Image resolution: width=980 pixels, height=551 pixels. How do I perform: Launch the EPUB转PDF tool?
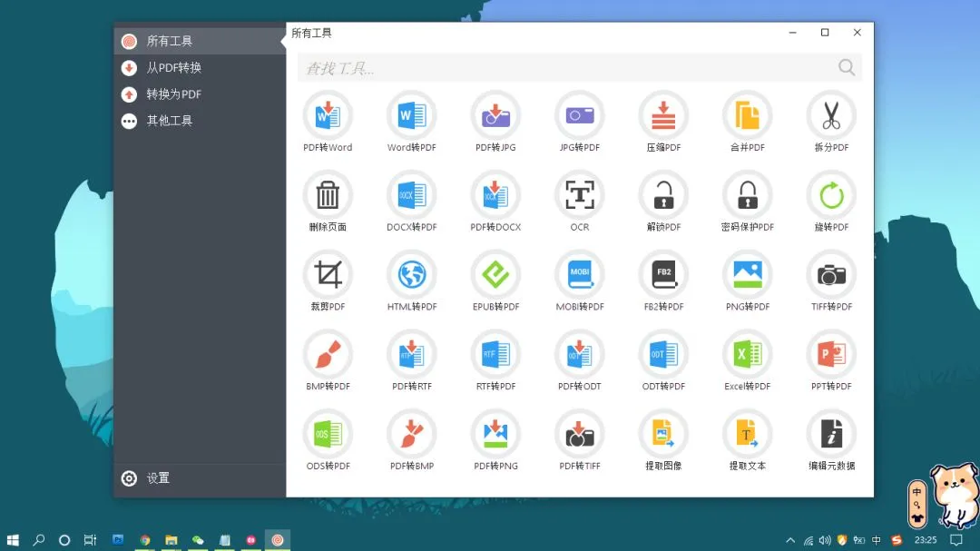click(x=495, y=281)
